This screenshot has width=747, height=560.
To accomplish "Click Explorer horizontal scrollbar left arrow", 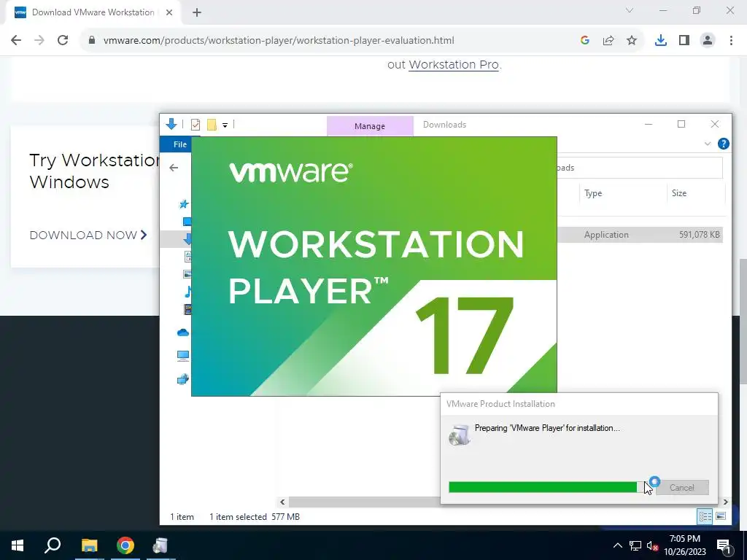I will point(282,502).
